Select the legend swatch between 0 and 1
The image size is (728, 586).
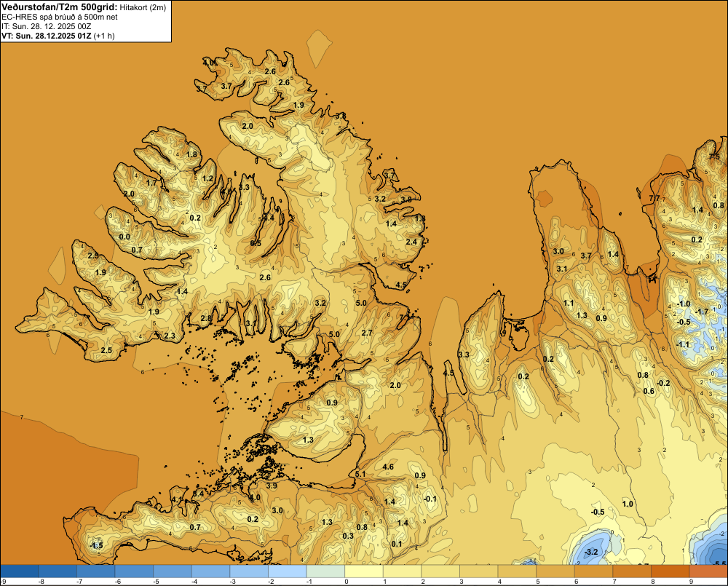pyautogui.click(x=363, y=571)
